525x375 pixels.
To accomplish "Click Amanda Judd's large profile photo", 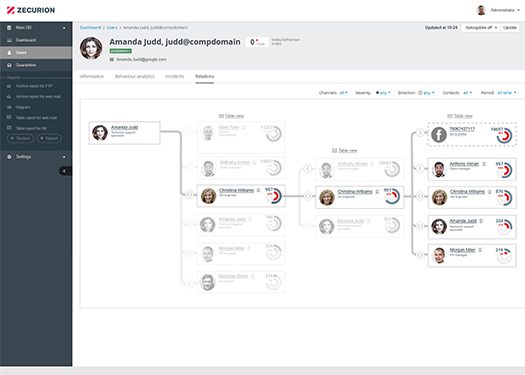I will (91, 49).
